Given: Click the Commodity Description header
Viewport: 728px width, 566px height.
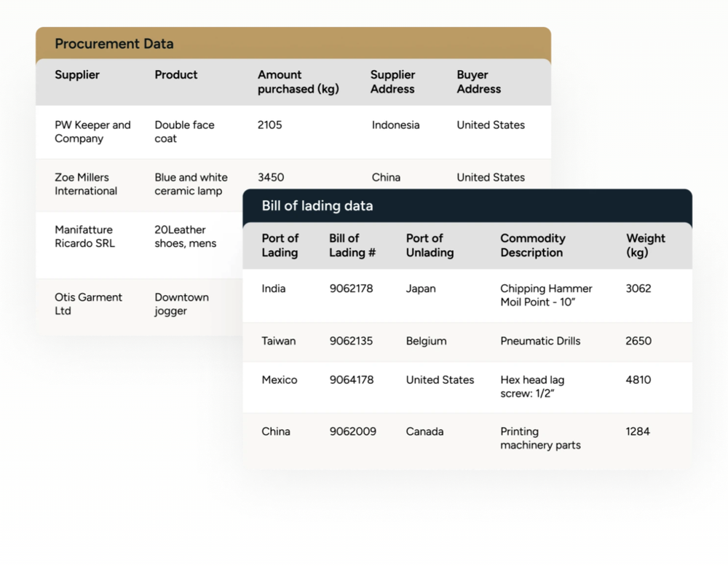Looking at the screenshot, I should tap(533, 245).
